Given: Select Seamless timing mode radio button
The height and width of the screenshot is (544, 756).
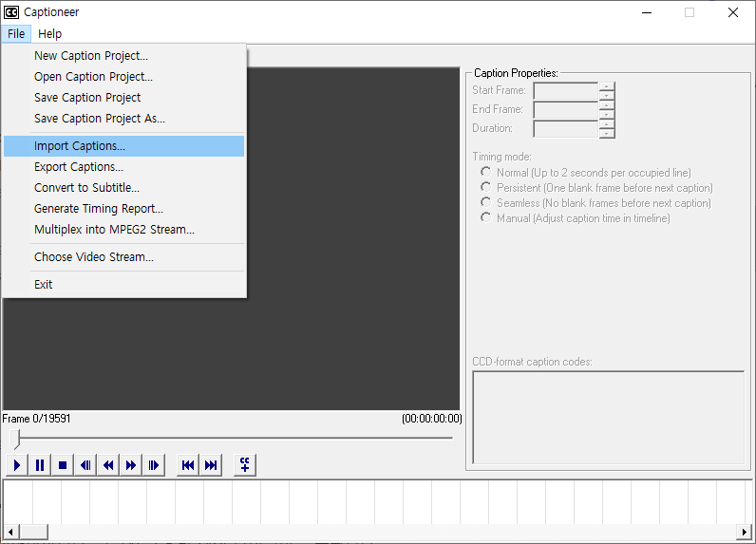Looking at the screenshot, I should 486,202.
